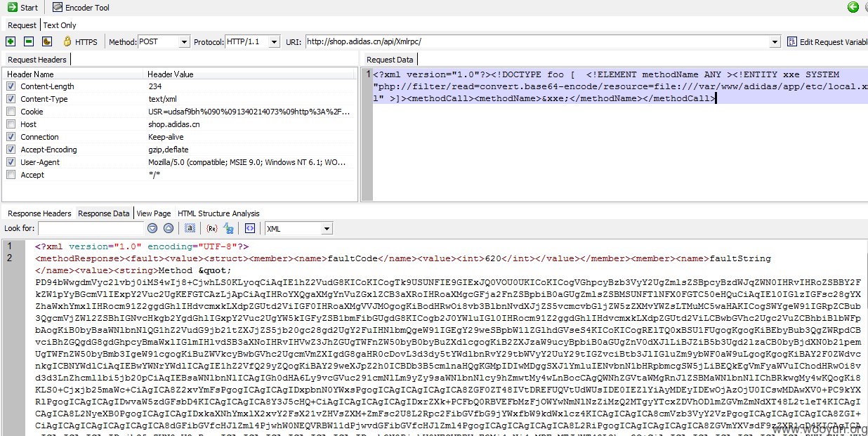Open the Response Data tab
The width and height of the screenshot is (868, 436).
[104, 213]
